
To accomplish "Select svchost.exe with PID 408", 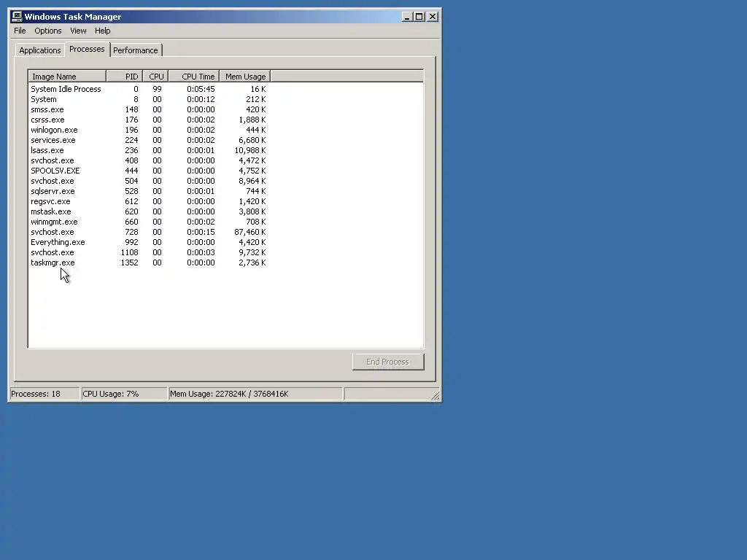I will [x=148, y=161].
